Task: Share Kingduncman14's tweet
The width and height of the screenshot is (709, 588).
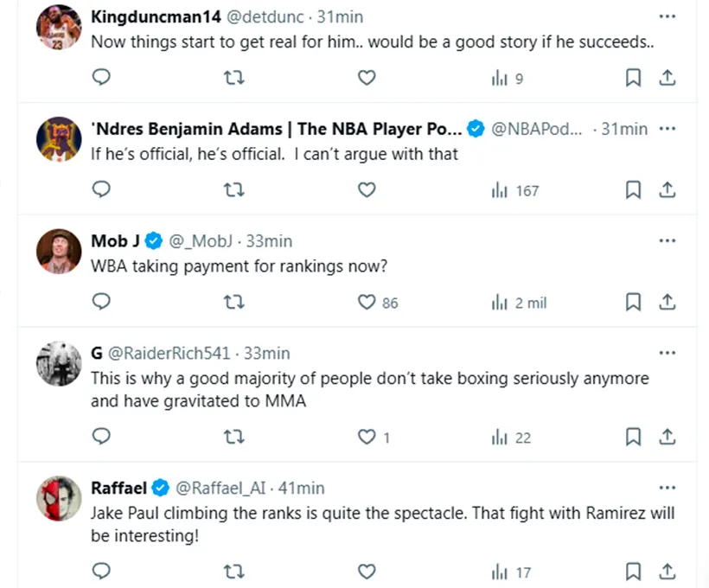Action: coord(667,78)
